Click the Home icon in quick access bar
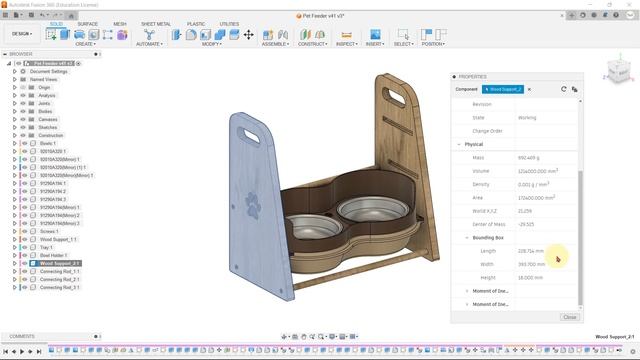 coord(71,16)
